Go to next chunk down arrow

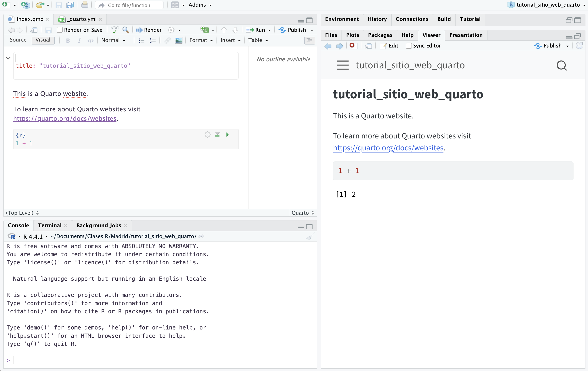click(235, 30)
